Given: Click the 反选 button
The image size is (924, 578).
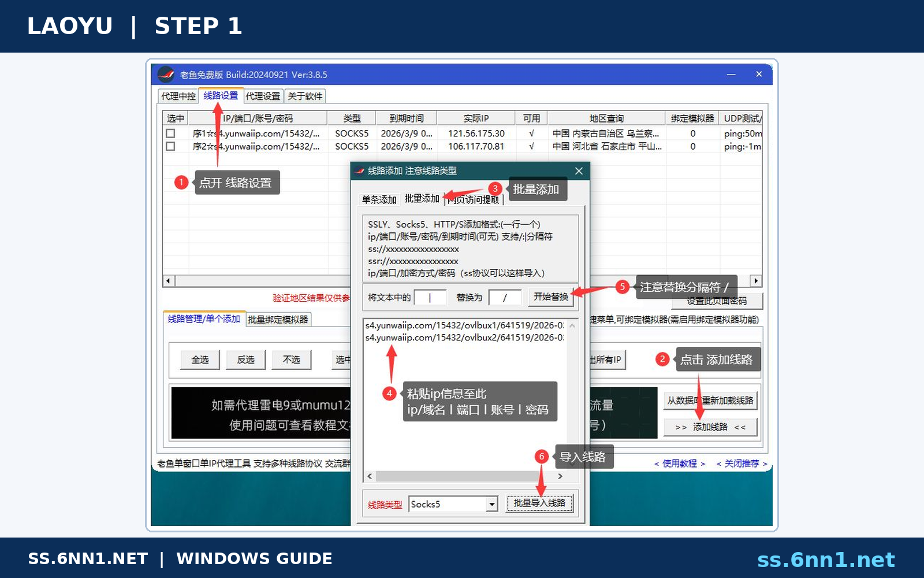Looking at the screenshot, I should tap(246, 360).
